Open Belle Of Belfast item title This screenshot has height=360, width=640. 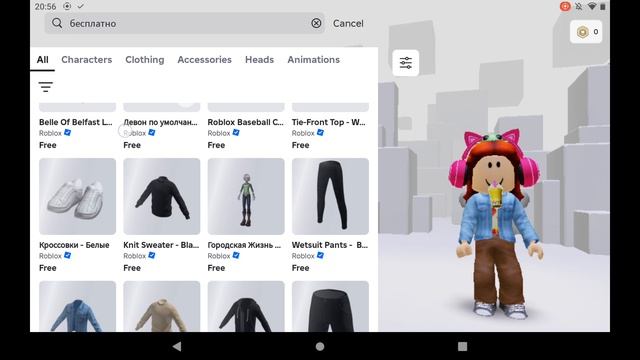(76, 122)
